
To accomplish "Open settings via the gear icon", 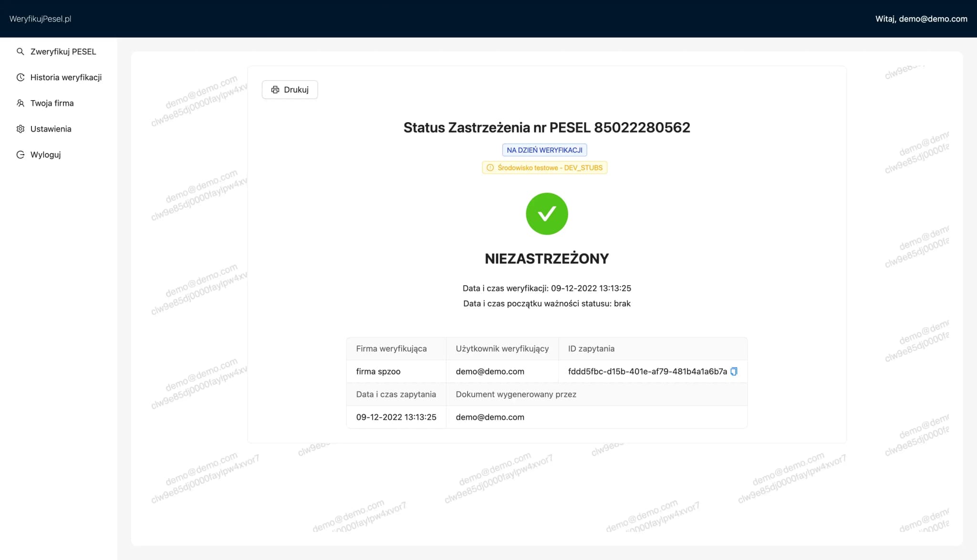I will coord(20,128).
